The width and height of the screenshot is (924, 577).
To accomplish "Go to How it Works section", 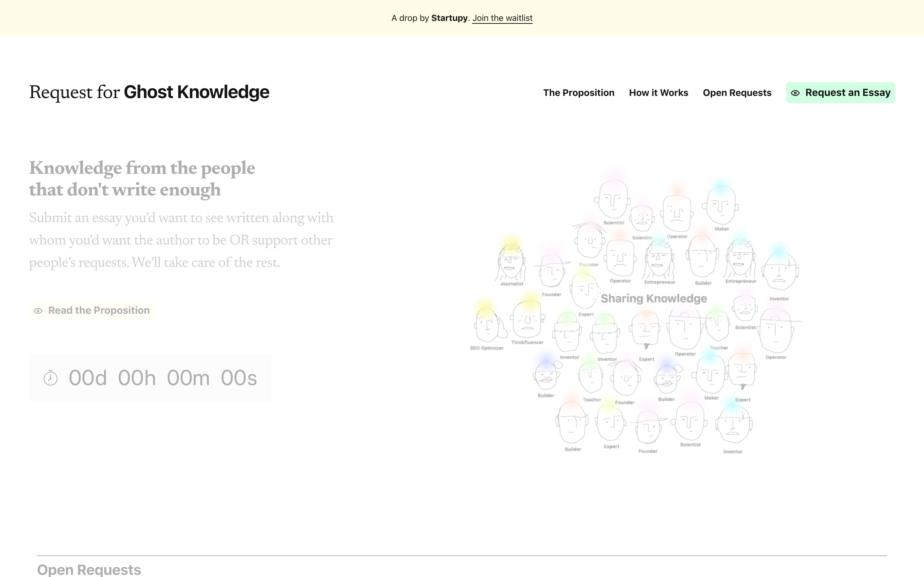I will tap(658, 93).
